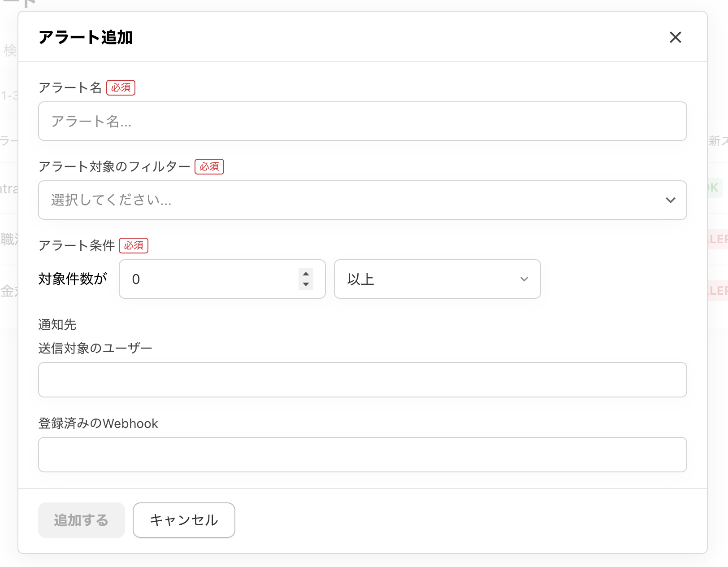Image resolution: width=728 pixels, height=567 pixels.
Task: Click the 必須 badge beside アラート対象のフィルター
Action: point(209,166)
